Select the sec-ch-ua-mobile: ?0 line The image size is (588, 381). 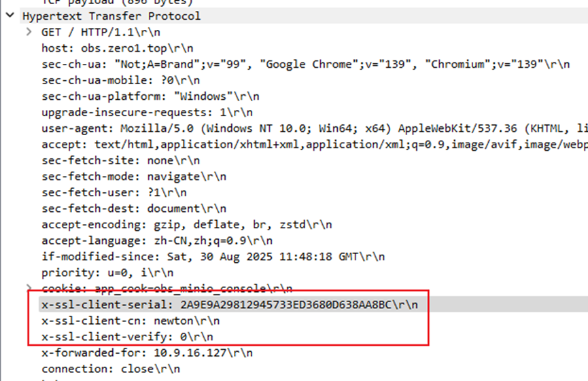tap(121, 81)
